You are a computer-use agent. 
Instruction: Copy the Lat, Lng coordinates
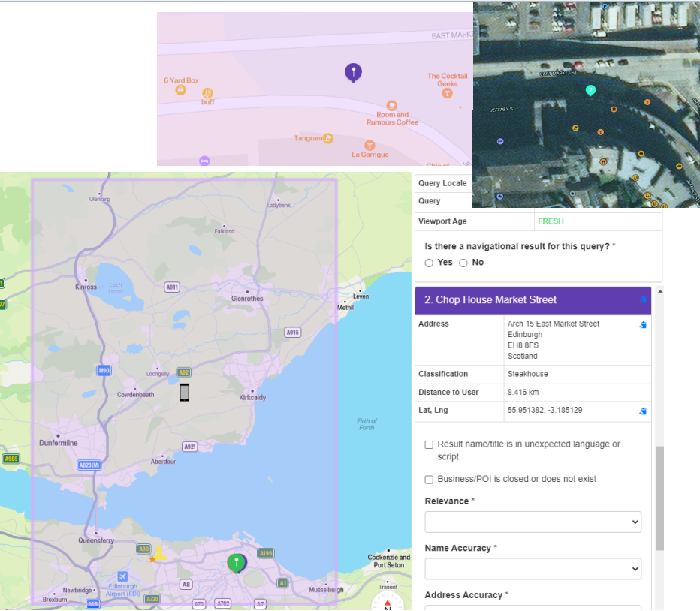pos(643,411)
